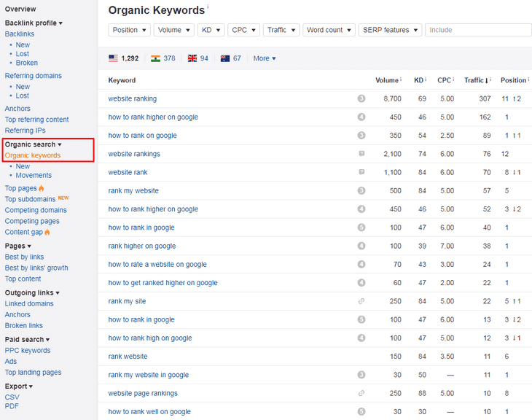Open Movements under Organic keywords
Viewport: 532px width, 420px height.
34,175
